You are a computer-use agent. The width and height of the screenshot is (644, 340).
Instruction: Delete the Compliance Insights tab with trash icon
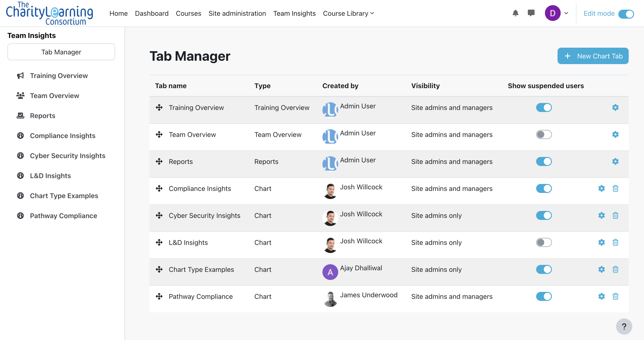(x=615, y=188)
